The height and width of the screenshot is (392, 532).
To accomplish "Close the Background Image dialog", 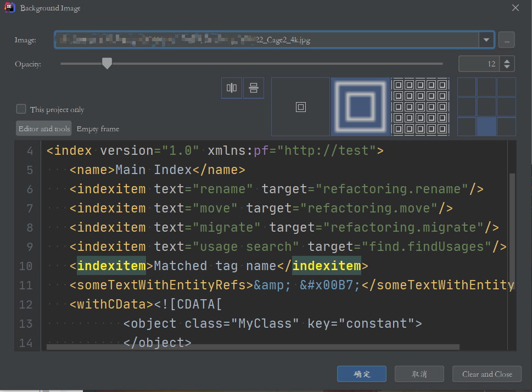I will click(x=516, y=8).
